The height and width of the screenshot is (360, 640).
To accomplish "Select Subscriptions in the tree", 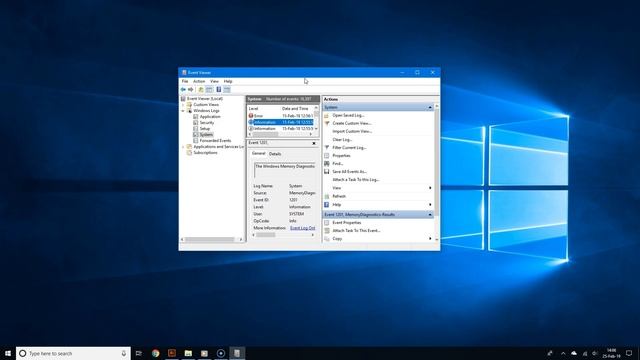I will coord(205,153).
